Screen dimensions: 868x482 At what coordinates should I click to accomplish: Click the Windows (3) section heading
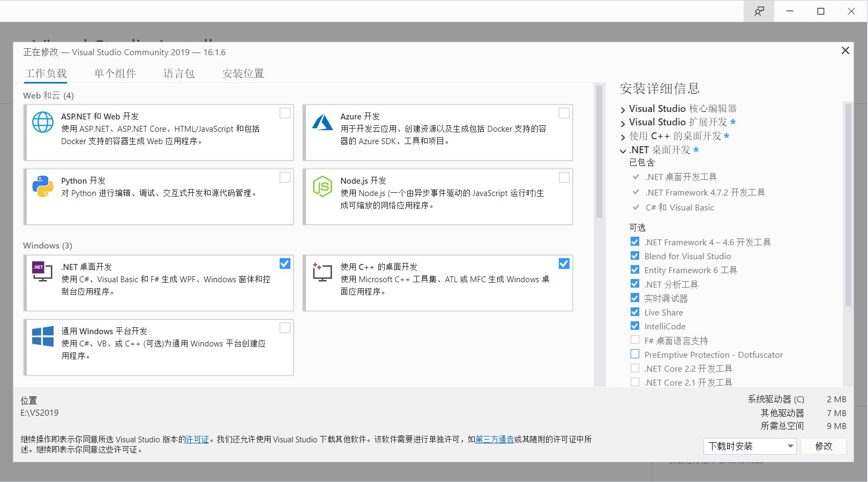(47, 245)
